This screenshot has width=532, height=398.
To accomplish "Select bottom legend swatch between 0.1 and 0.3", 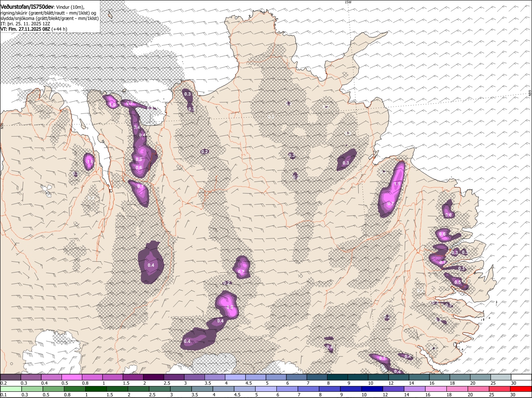I will pyautogui.click(x=10, y=389).
